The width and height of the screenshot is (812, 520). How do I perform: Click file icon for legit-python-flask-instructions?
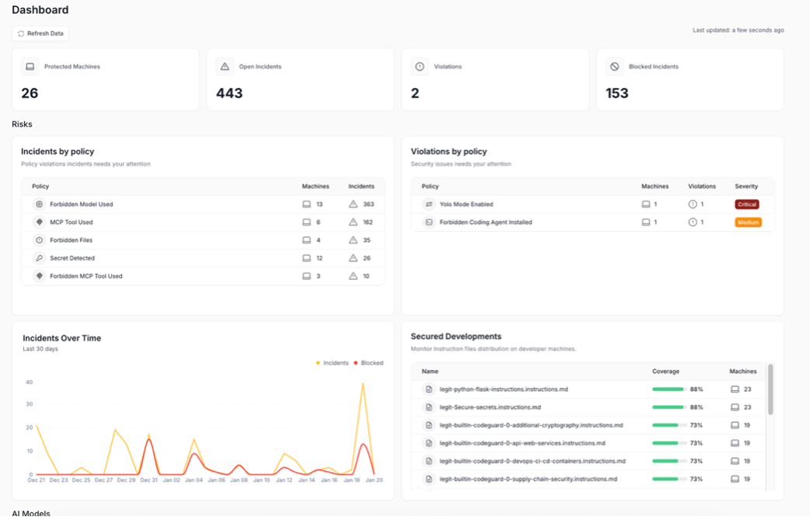tap(427, 389)
